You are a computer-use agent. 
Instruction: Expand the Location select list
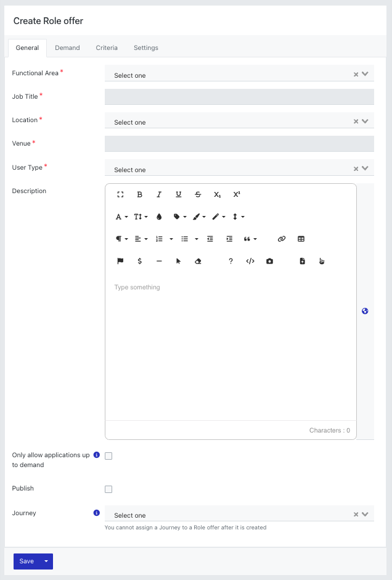(x=239, y=120)
